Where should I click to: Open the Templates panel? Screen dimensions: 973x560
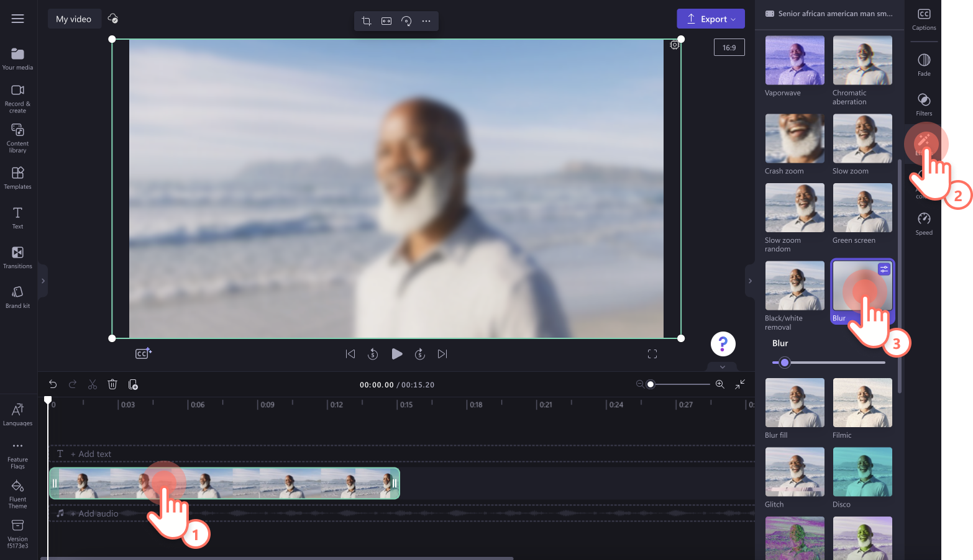pyautogui.click(x=17, y=178)
